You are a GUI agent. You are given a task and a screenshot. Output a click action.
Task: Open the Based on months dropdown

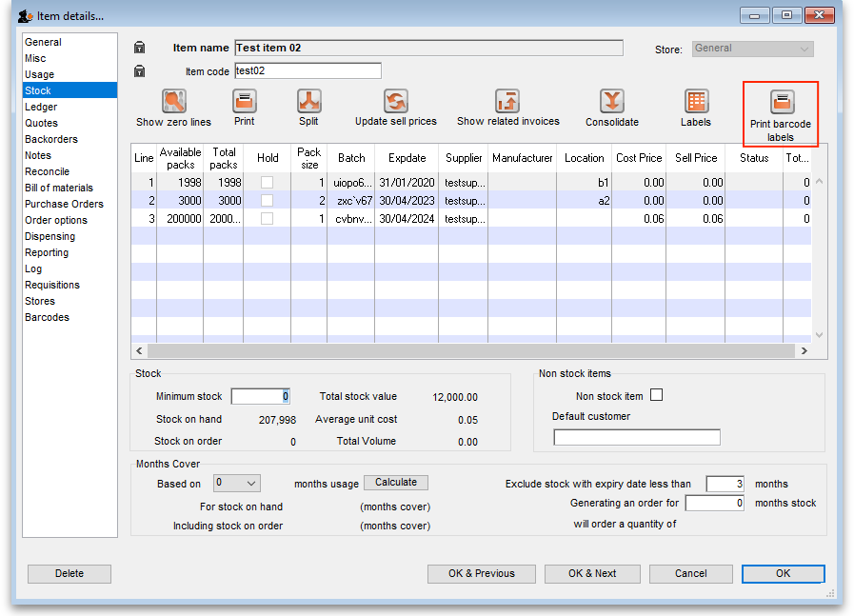(x=236, y=484)
